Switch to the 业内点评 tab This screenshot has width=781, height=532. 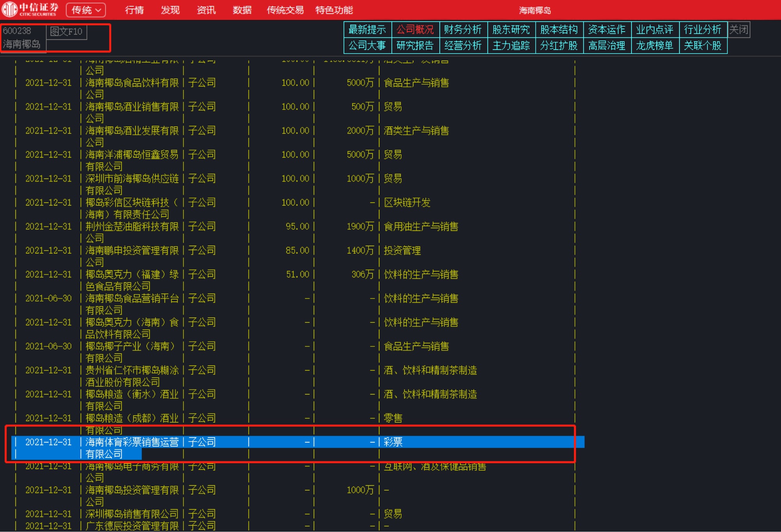[655, 30]
